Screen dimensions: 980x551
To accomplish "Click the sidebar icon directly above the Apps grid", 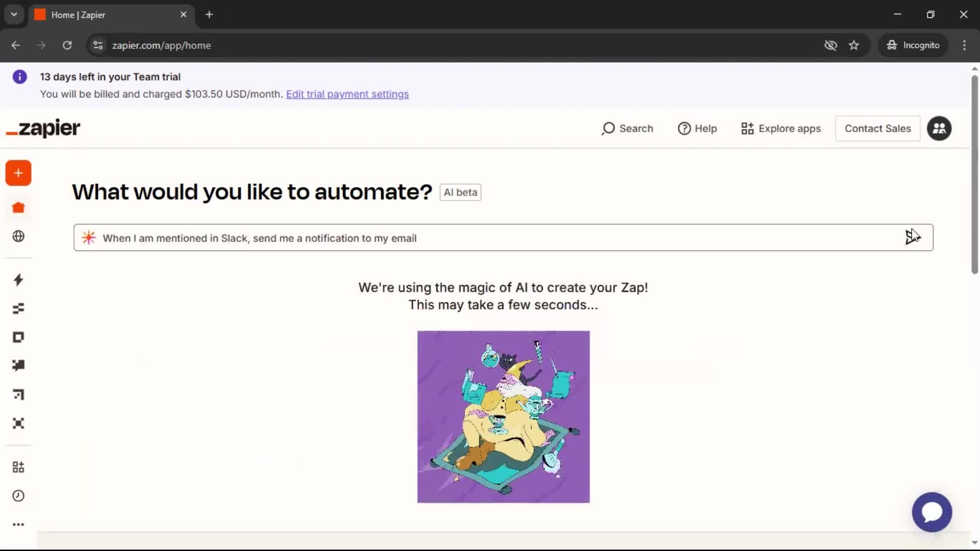I will tap(18, 423).
